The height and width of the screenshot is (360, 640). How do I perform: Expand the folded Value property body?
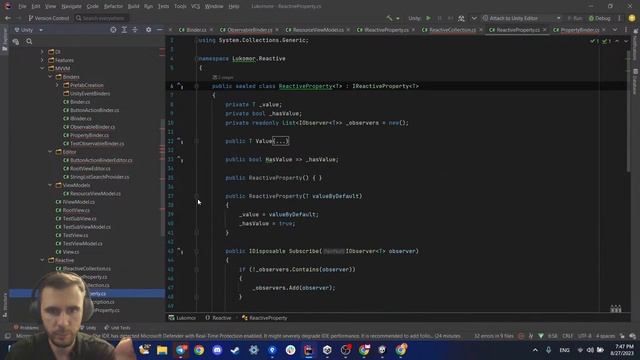pyautogui.click(x=281, y=141)
